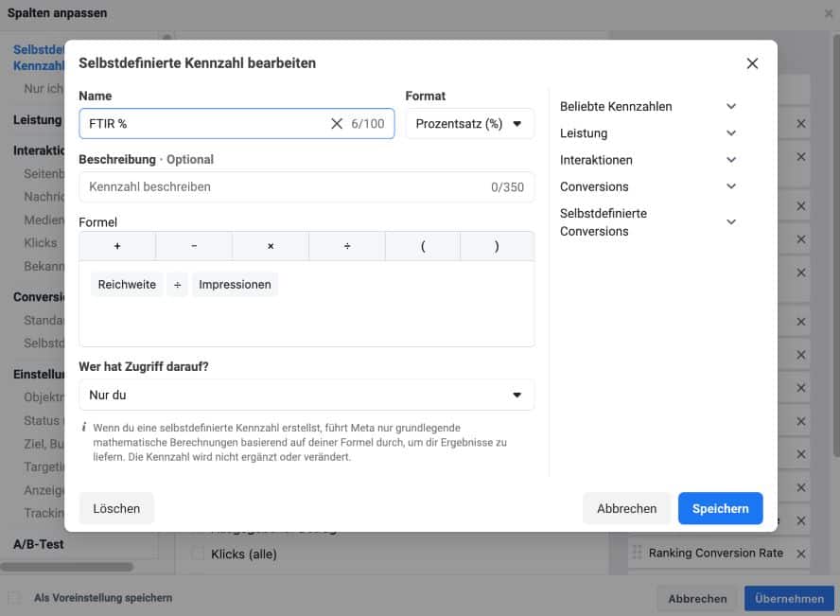The height and width of the screenshot is (616, 840).
Task: Insert the division operator into the formula
Action: [x=347, y=246]
